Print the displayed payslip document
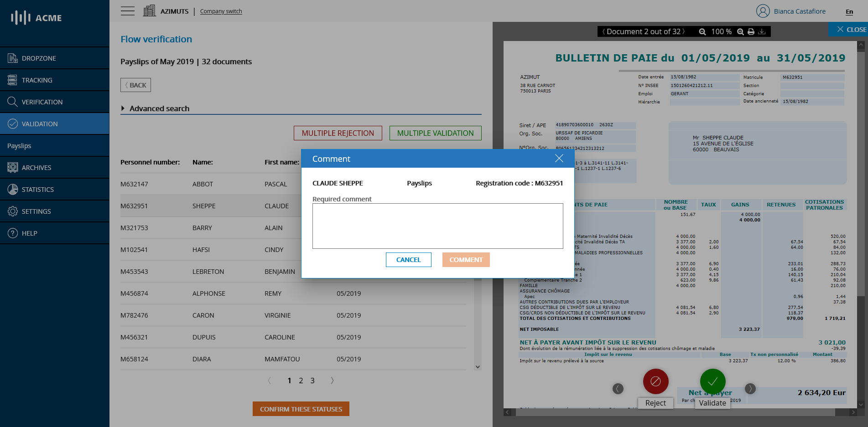The image size is (868, 427). pyautogui.click(x=751, y=32)
